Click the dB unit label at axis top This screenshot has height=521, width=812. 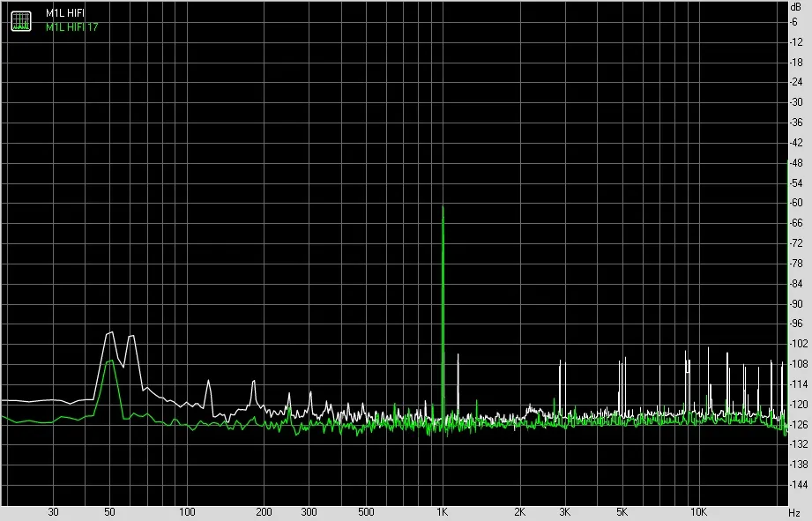click(795, 7)
